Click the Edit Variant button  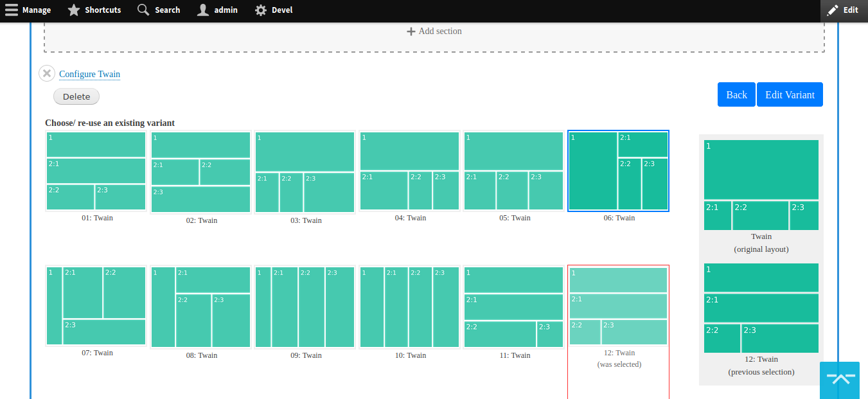[x=790, y=94]
